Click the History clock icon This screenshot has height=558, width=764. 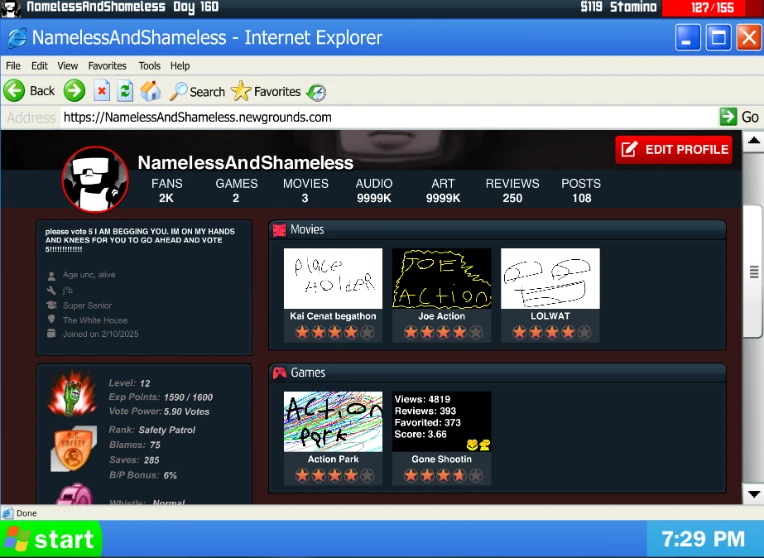point(316,92)
